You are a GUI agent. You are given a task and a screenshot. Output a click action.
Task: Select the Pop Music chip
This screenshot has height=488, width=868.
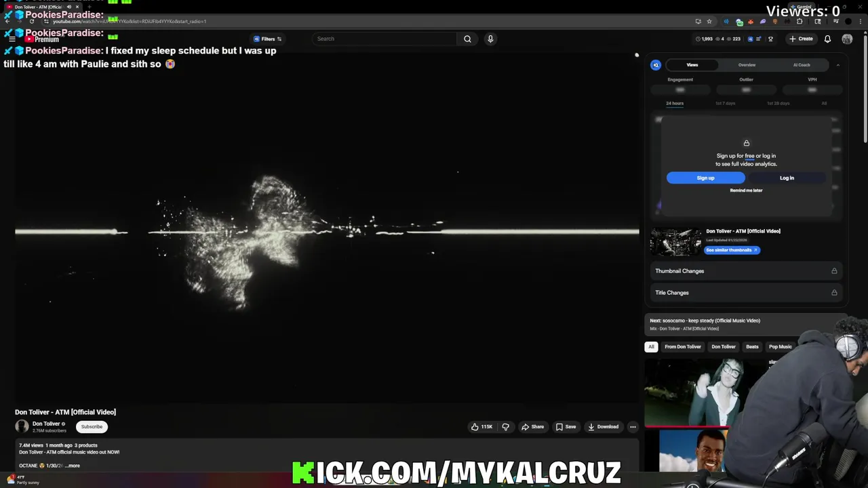(x=780, y=347)
